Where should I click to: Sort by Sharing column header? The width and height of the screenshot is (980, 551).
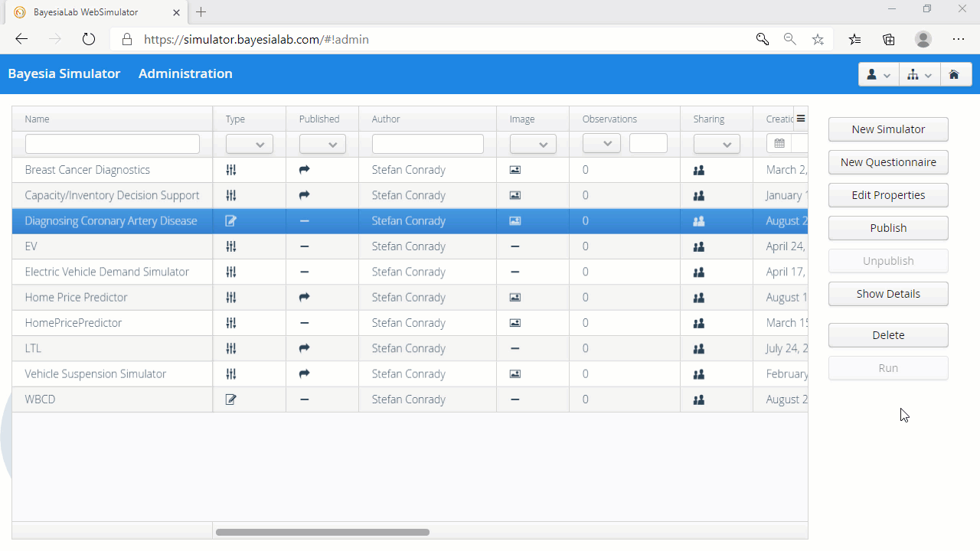coord(717,119)
